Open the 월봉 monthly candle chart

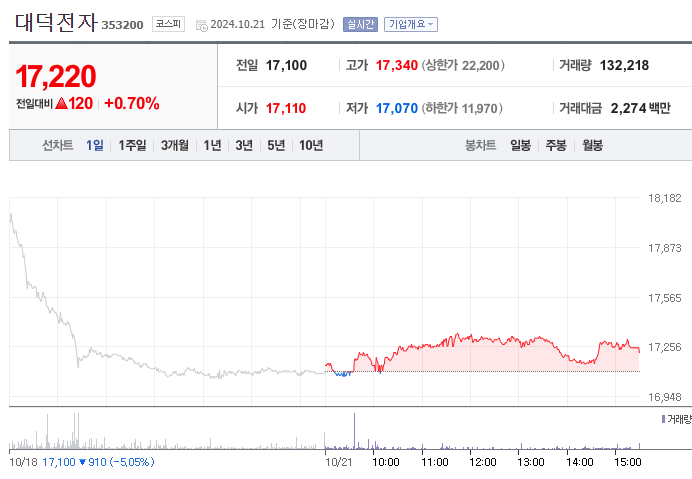592,145
